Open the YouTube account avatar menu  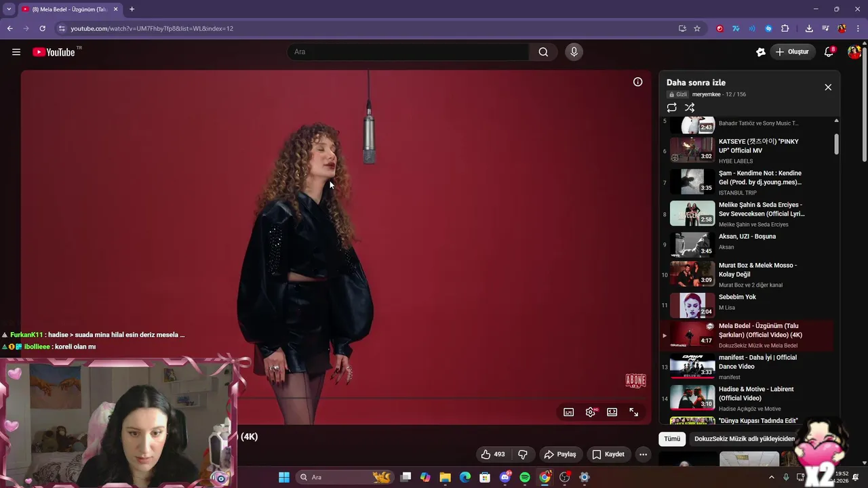(x=854, y=52)
